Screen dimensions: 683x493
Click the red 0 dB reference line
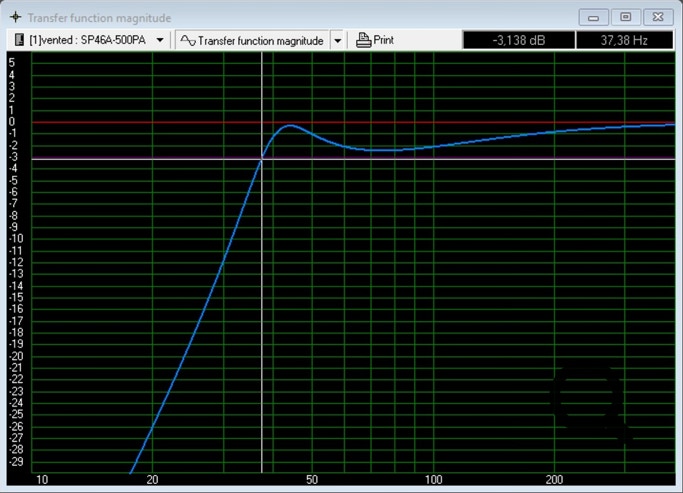450,122
